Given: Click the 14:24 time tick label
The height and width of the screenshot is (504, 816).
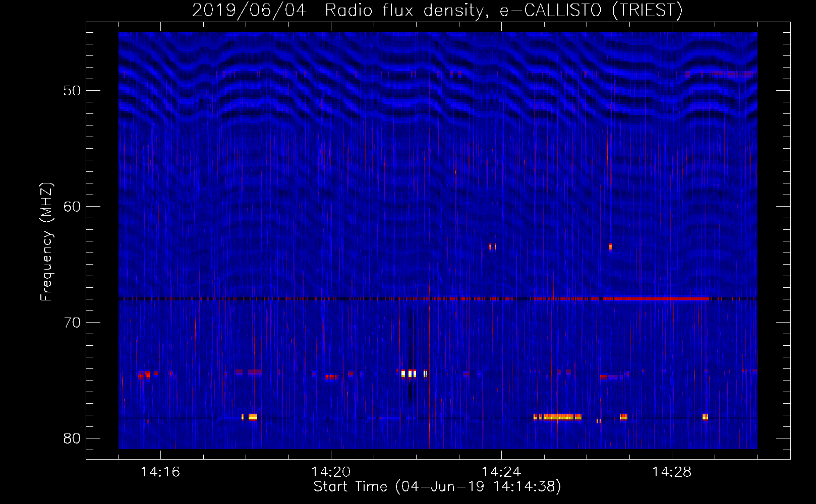Looking at the screenshot, I should [501, 472].
